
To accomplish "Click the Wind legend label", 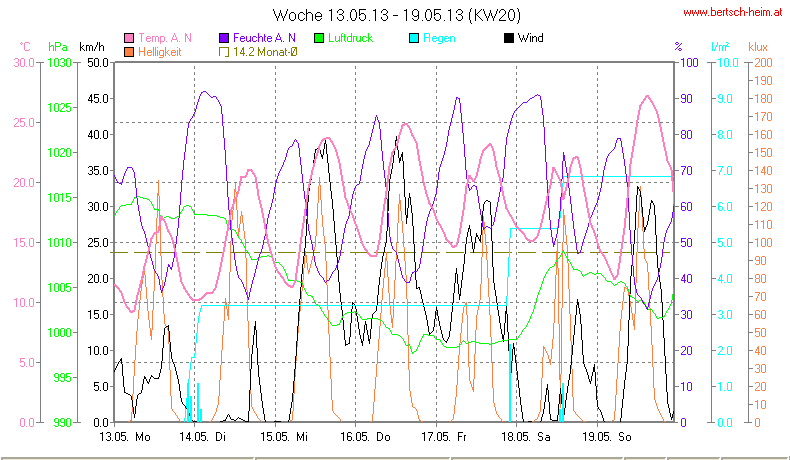I will 531,38.
